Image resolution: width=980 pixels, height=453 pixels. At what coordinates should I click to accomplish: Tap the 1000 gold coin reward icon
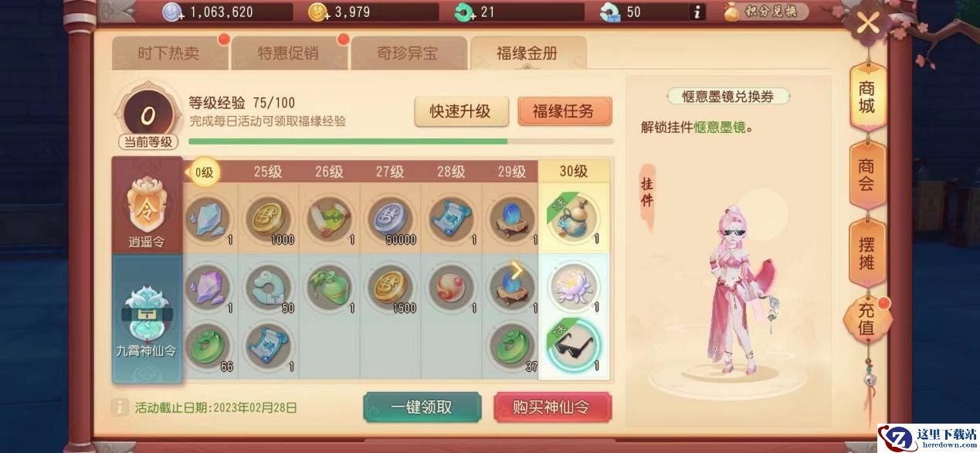(x=269, y=219)
